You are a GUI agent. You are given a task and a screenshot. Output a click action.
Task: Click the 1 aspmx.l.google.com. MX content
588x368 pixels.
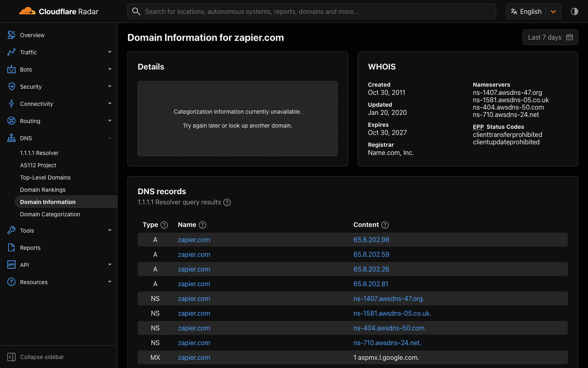pos(386,357)
